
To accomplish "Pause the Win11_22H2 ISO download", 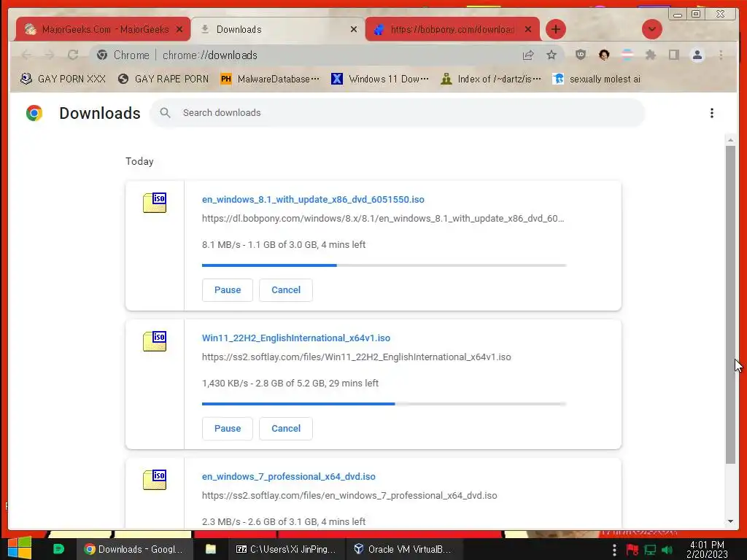I will tap(228, 429).
